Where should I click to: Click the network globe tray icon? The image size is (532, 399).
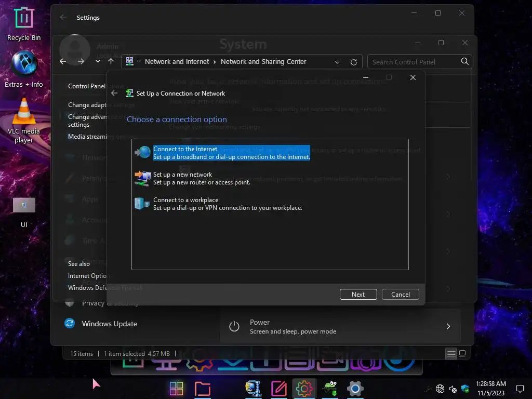(440, 389)
